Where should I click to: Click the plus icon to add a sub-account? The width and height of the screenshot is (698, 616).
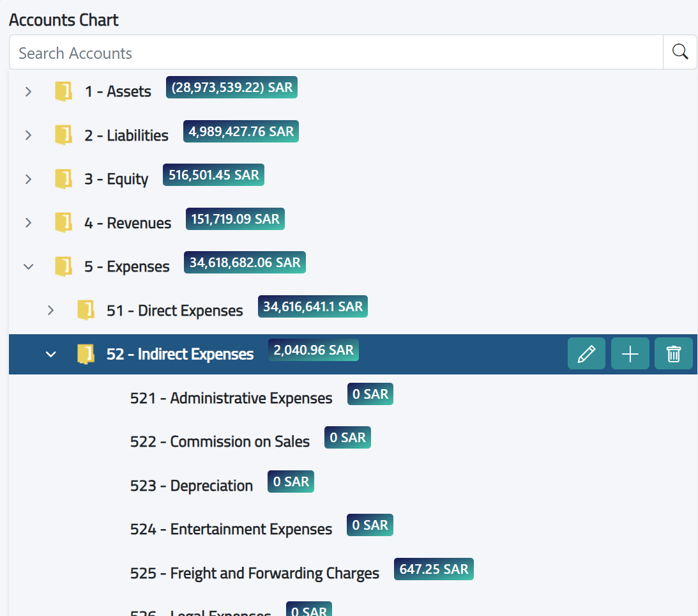630,353
